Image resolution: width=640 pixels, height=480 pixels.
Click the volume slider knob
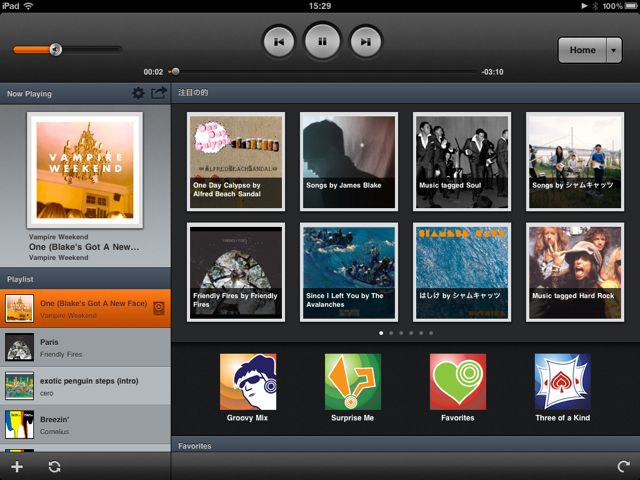[x=56, y=49]
